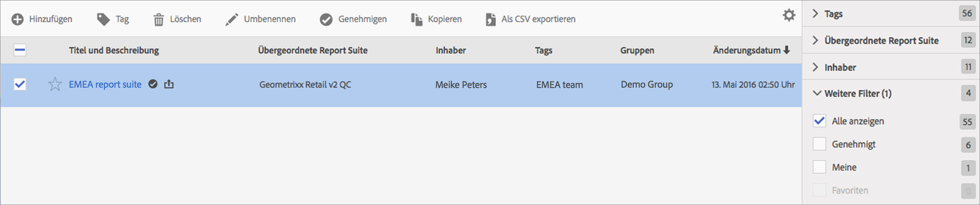Viewport: 980px width, 205px height.
Task: Click the Genehmigen checkmark icon
Action: [326, 19]
